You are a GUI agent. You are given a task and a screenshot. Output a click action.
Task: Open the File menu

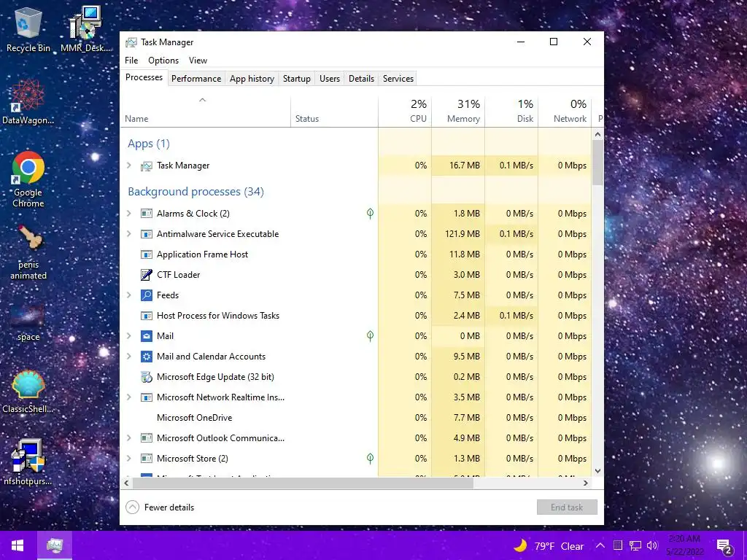[131, 61]
